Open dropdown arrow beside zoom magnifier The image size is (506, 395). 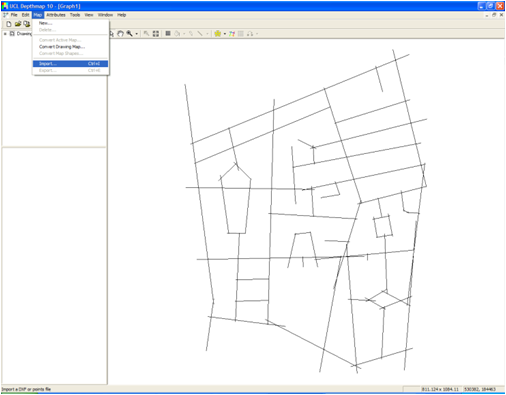tap(136, 34)
